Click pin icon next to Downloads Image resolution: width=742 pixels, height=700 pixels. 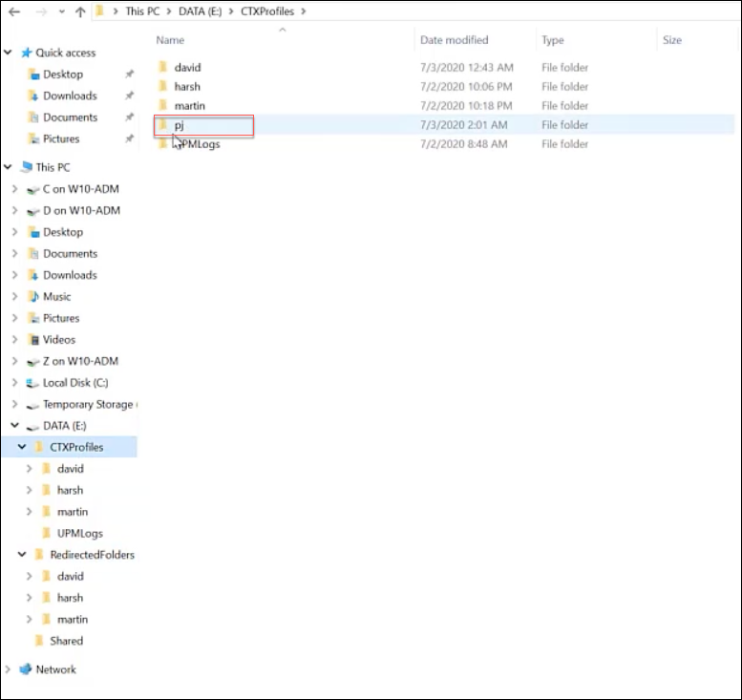point(129,95)
